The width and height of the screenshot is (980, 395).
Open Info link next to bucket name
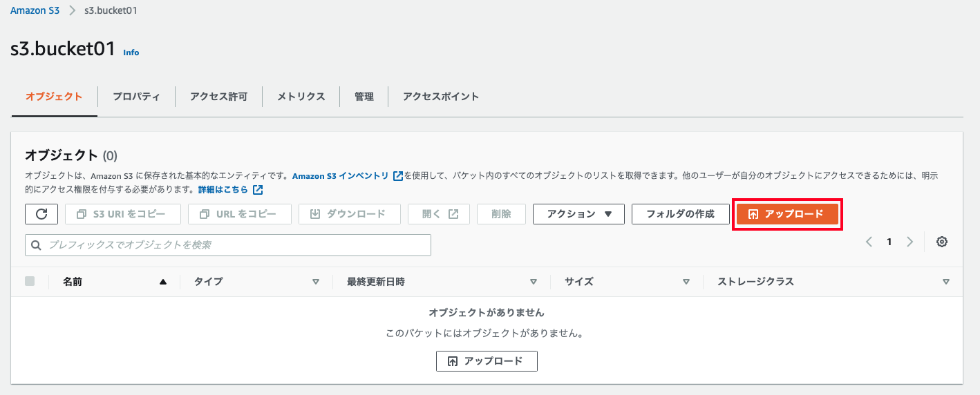point(131,52)
